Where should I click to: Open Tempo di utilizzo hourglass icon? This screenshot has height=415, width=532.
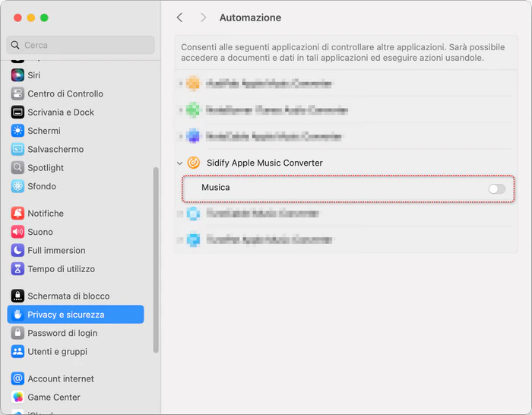[17, 269]
